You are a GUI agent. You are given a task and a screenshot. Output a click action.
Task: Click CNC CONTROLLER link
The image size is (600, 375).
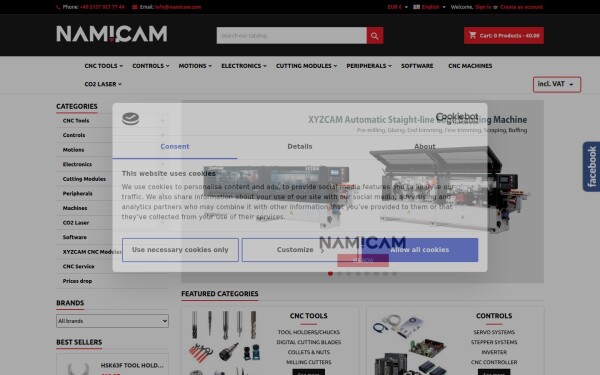click(494, 362)
